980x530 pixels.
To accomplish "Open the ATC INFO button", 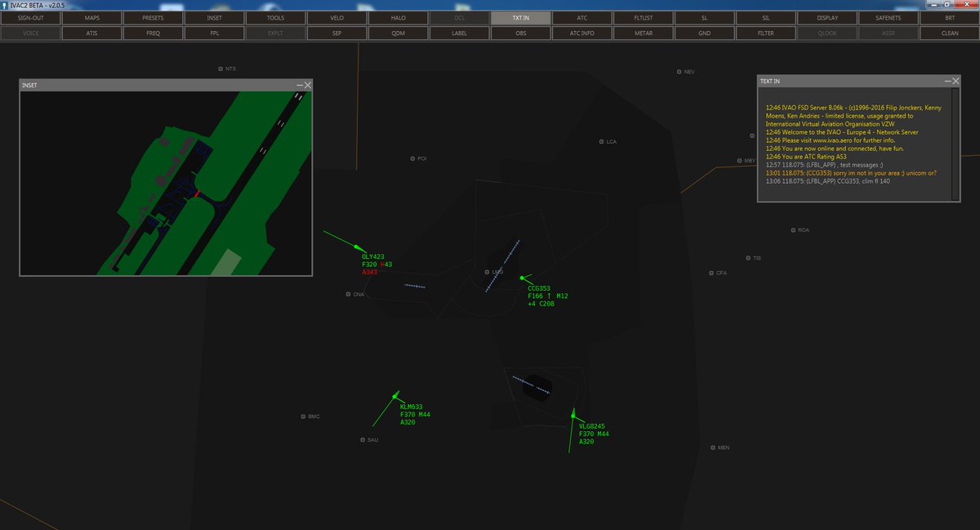I will [581, 33].
